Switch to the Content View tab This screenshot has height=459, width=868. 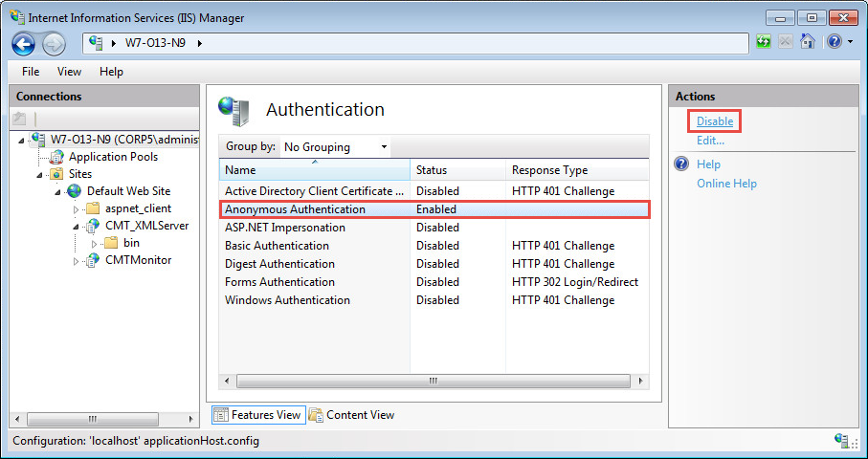point(351,415)
